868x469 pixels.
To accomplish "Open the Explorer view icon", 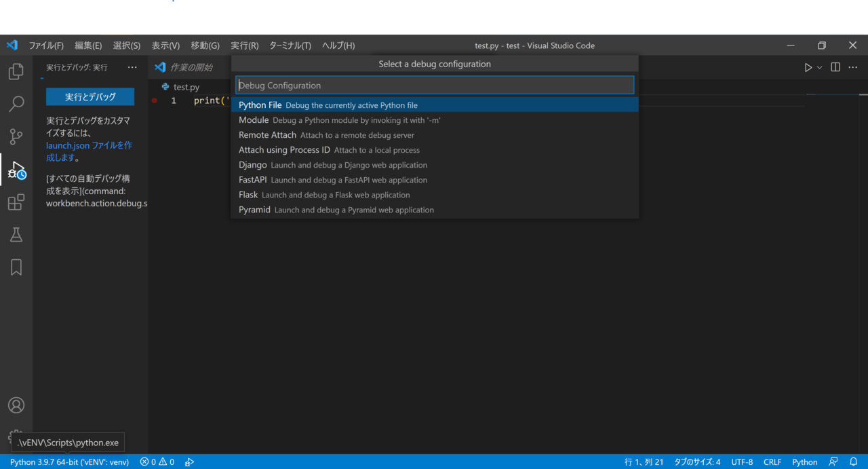I will [16, 71].
